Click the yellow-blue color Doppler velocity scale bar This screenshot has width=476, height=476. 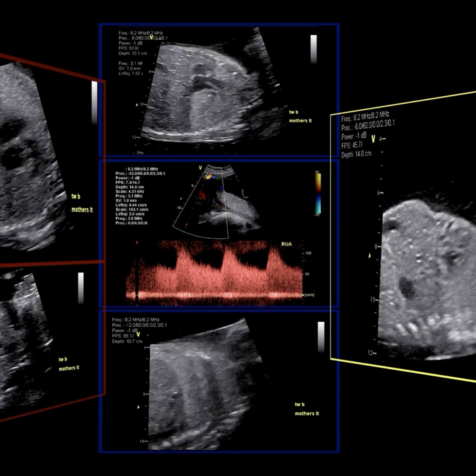318,194
